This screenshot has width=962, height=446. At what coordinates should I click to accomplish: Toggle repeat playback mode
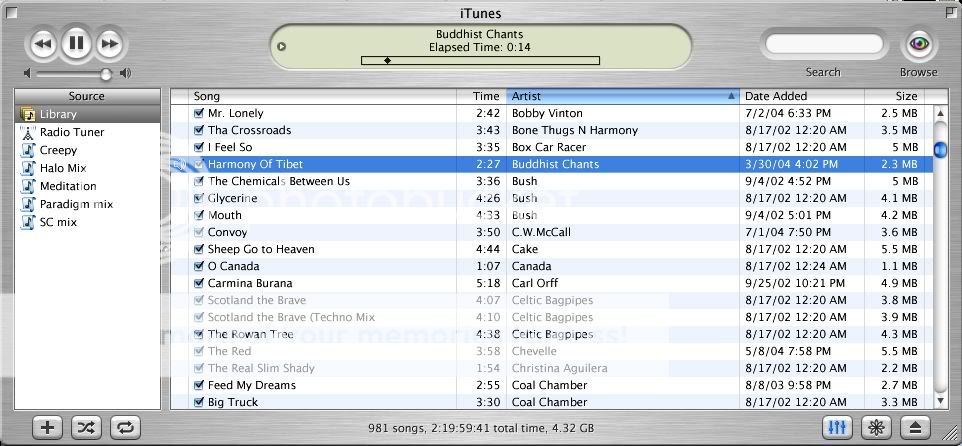click(125, 427)
